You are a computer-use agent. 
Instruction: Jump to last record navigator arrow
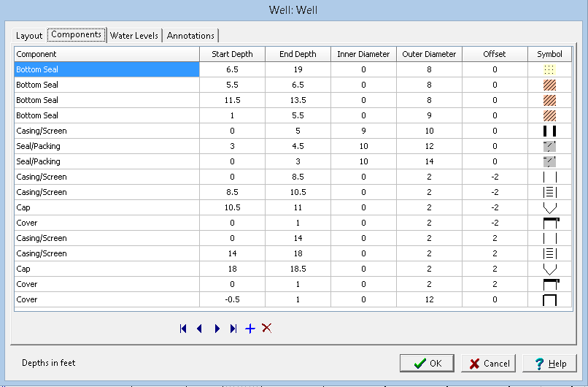tap(233, 329)
